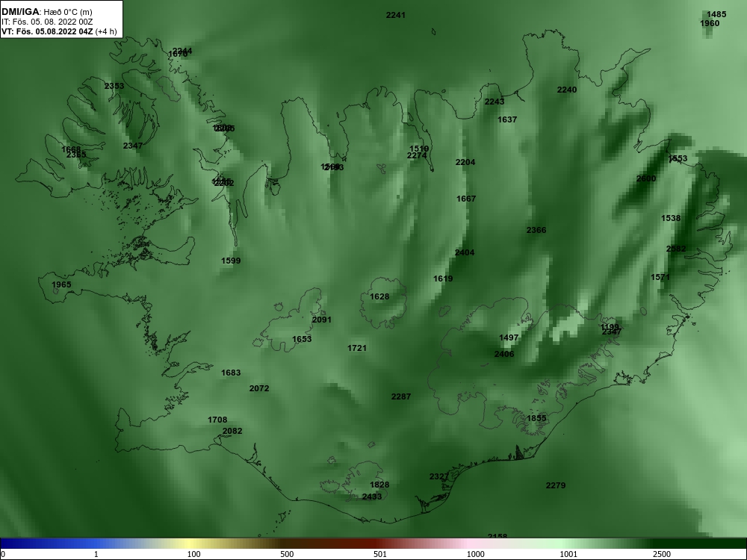Click the value 2327 on the south coast
The image size is (747, 560).
[438, 476]
